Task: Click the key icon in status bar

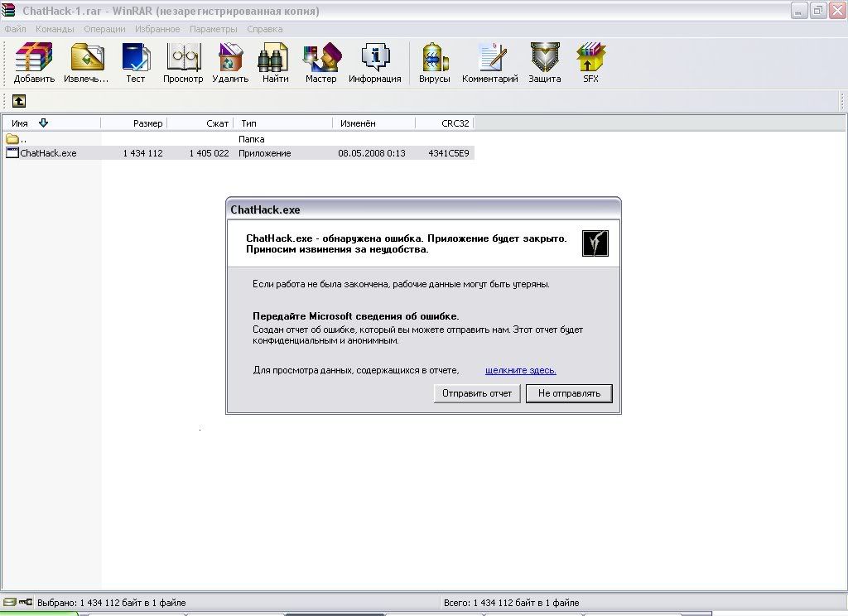Action: [26, 602]
